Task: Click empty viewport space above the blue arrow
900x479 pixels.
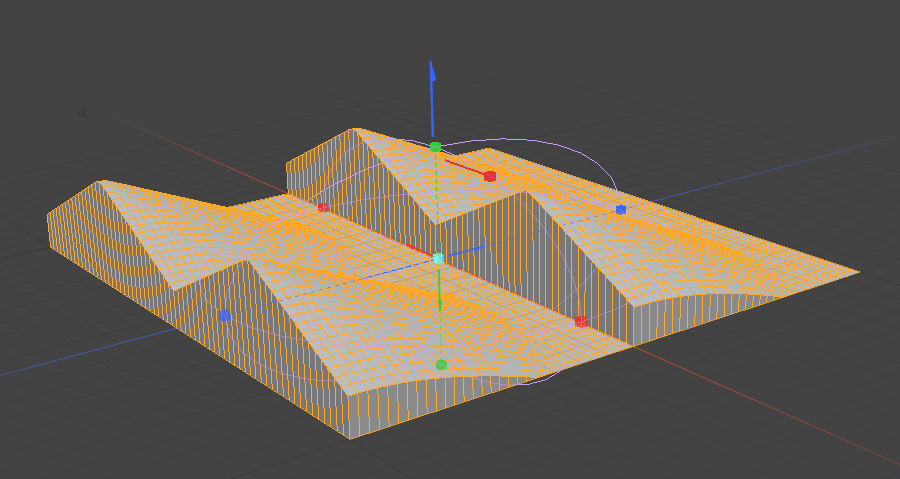Action: pyautogui.click(x=432, y=30)
